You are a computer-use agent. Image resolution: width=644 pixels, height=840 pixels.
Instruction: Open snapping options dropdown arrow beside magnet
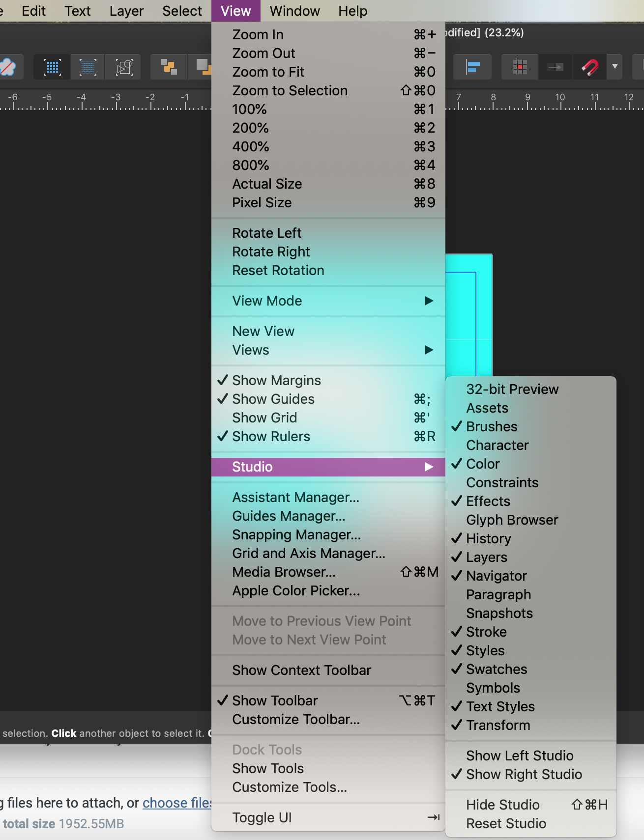[x=615, y=67]
